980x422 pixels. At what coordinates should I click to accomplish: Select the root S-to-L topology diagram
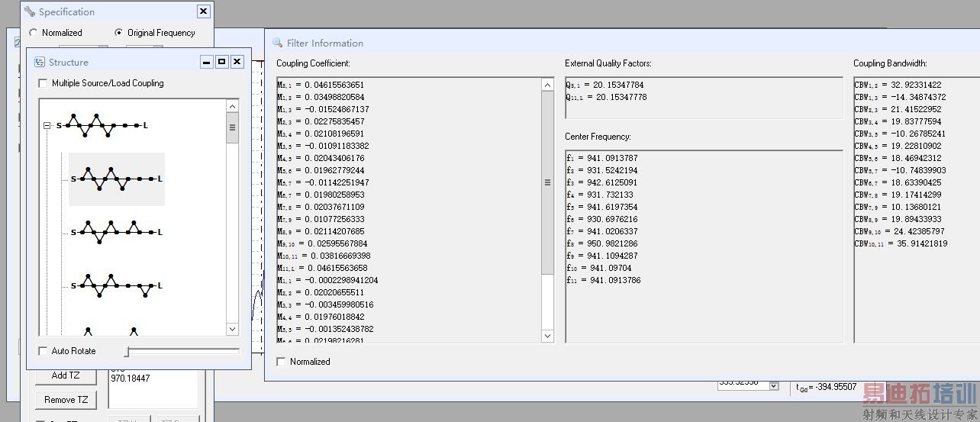(102, 125)
